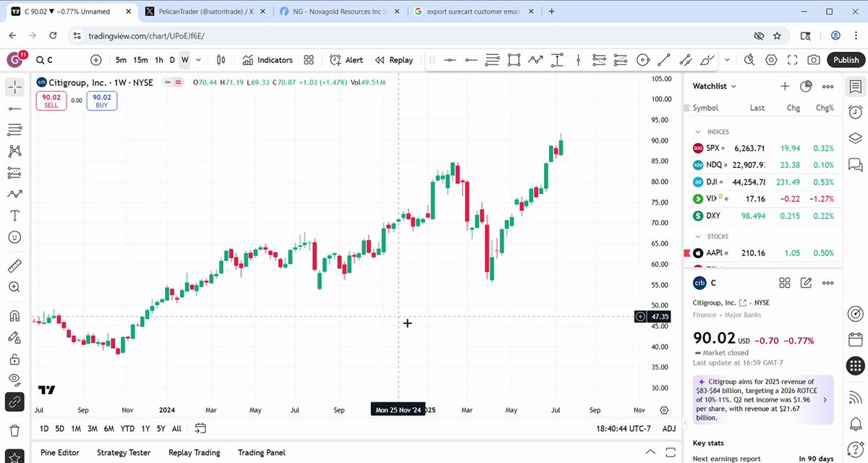
Task: Open the forecasting and measurement tools
Action: pyautogui.click(x=14, y=173)
